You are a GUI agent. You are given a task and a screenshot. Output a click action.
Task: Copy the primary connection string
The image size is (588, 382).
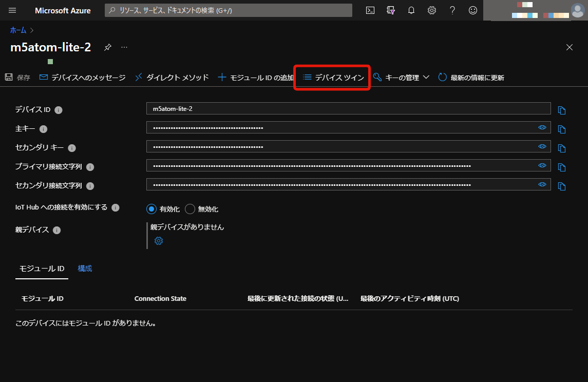(x=561, y=167)
